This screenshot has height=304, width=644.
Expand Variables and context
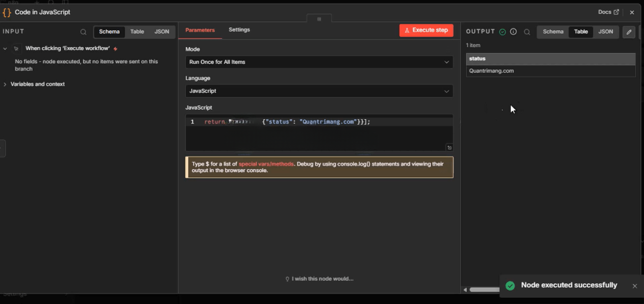[x=5, y=84]
